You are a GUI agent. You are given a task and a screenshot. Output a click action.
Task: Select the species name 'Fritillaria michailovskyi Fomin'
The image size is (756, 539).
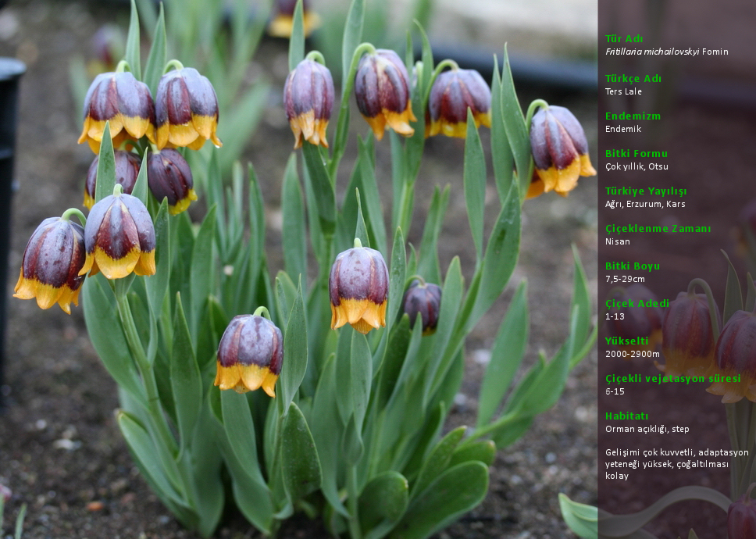(x=666, y=52)
